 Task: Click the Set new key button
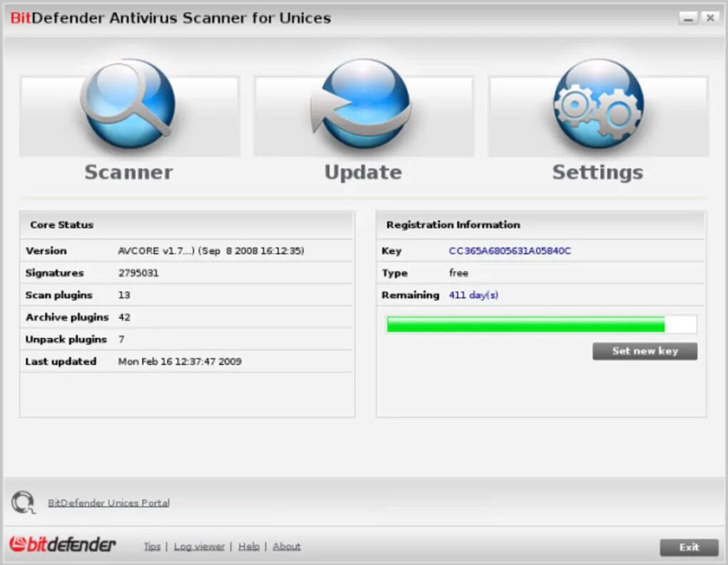645,351
